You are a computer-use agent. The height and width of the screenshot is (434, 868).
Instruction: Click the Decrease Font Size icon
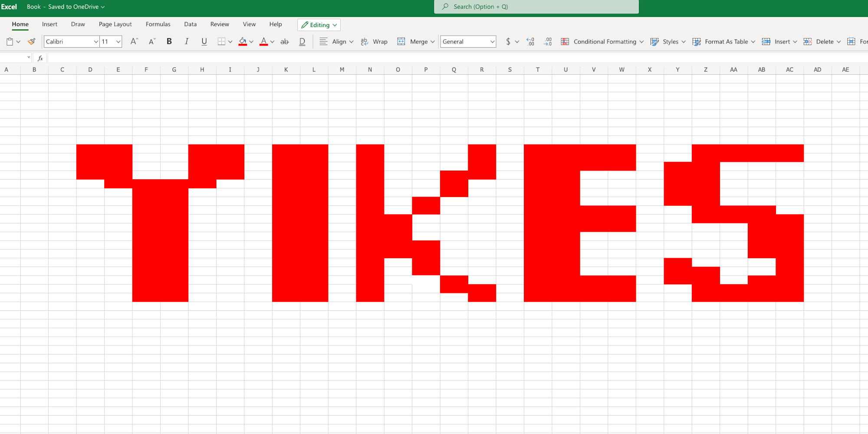[x=151, y=41]
